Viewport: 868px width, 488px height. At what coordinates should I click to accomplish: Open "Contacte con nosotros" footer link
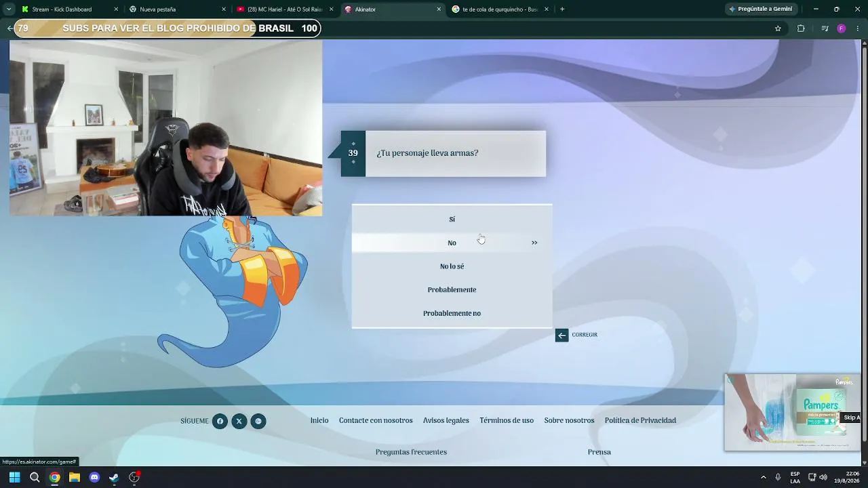(376, 420)
